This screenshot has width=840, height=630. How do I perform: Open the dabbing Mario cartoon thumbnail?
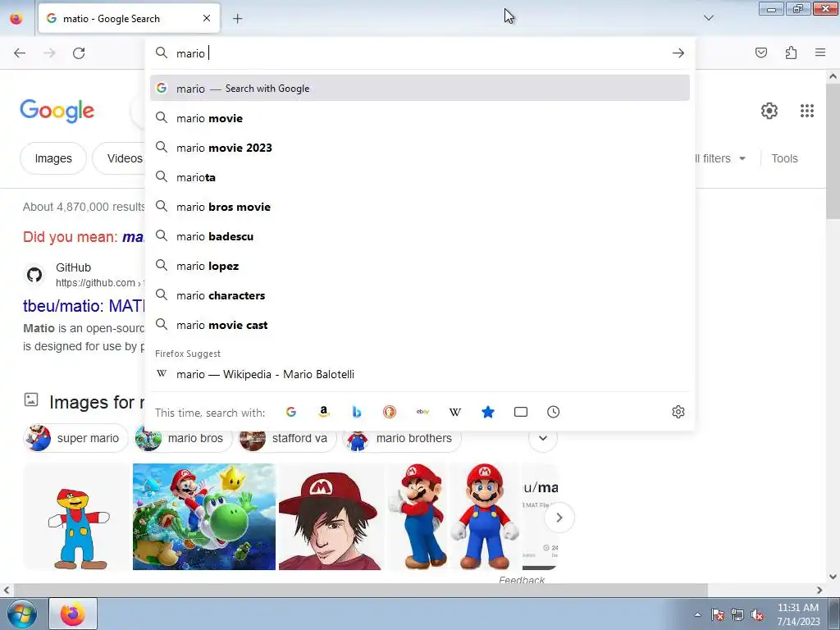pos(78,517)
